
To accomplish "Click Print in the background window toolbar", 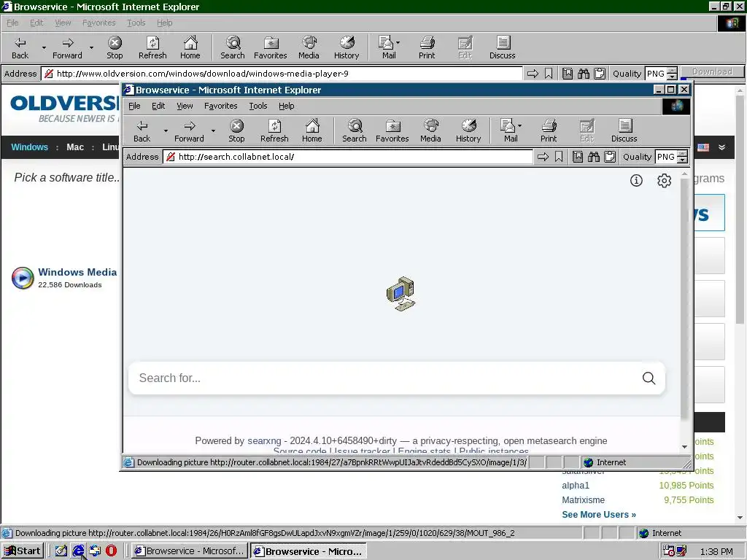I will (x=427, y=47).
